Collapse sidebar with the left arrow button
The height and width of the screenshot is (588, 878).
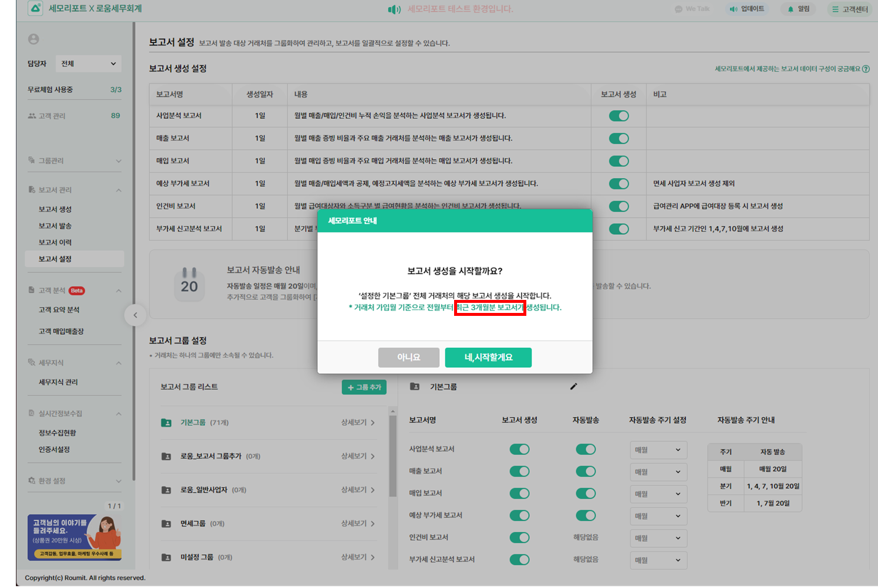(x=135, y=315)
